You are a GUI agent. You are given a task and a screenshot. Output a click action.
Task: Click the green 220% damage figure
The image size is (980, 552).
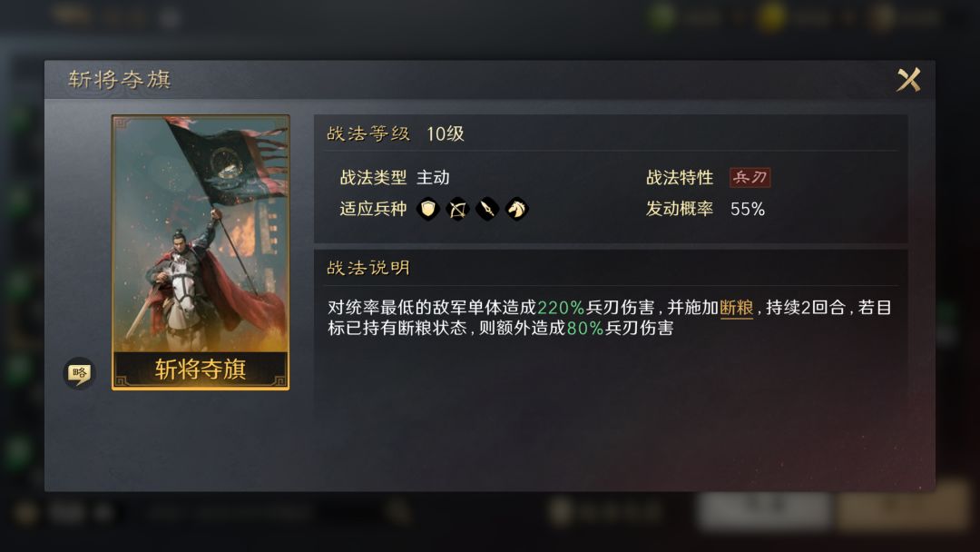tap(561, 308)
